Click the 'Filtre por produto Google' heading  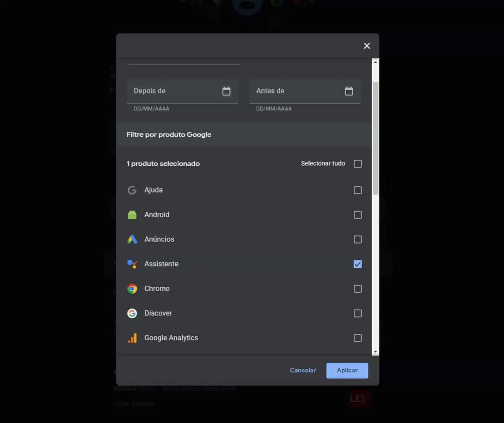tap(169, 135)
